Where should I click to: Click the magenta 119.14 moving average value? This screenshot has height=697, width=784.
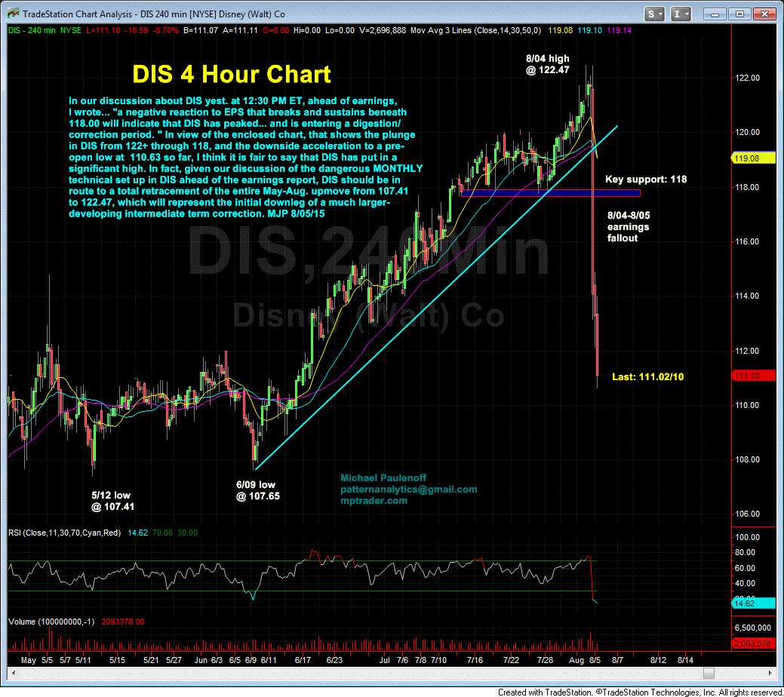[619, 30]
